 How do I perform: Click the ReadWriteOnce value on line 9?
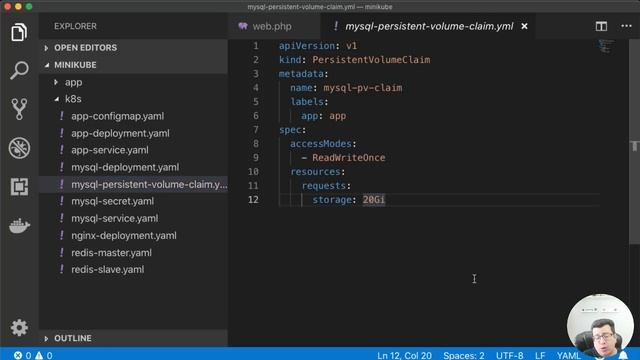click(349, 158)
